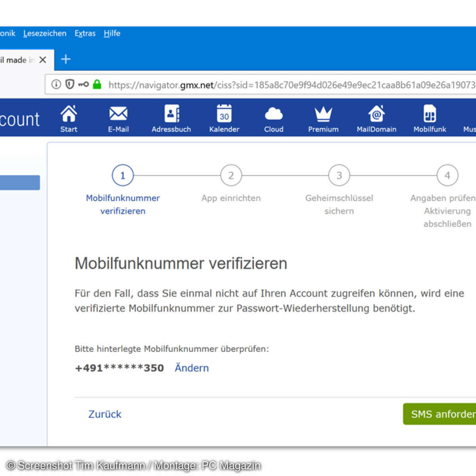Click the tracking protection shield icon
This screenshot has width=476, height=476.
pyautogui.click(x=70, y=84)
